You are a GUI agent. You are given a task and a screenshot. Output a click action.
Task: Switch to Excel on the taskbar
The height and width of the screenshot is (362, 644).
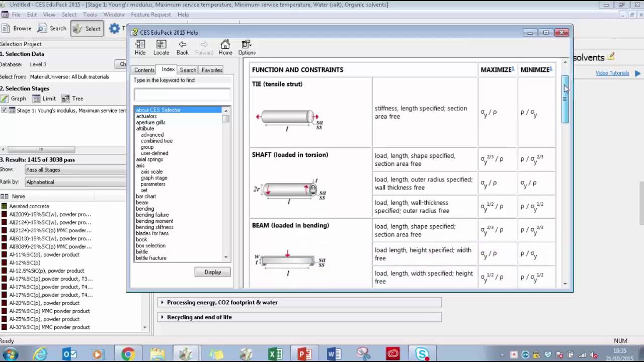pyautogui.click(x=275, y=354)
